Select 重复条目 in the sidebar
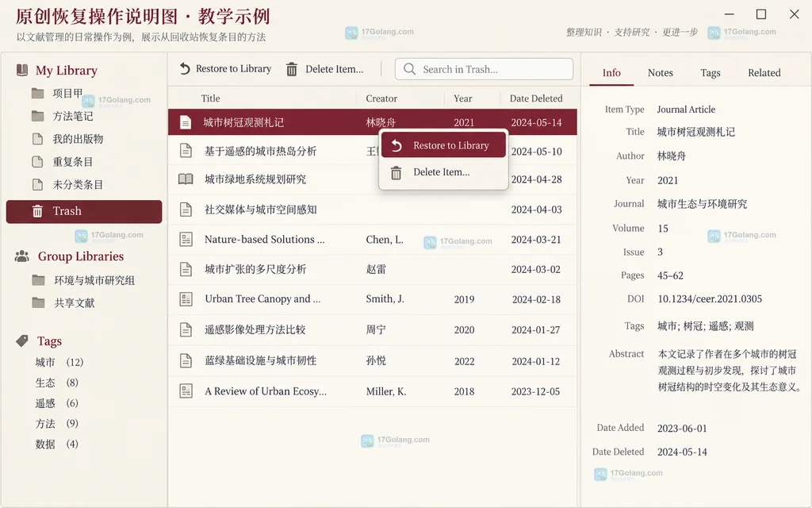This screenshot has width=812, height=508. point(73,162)
